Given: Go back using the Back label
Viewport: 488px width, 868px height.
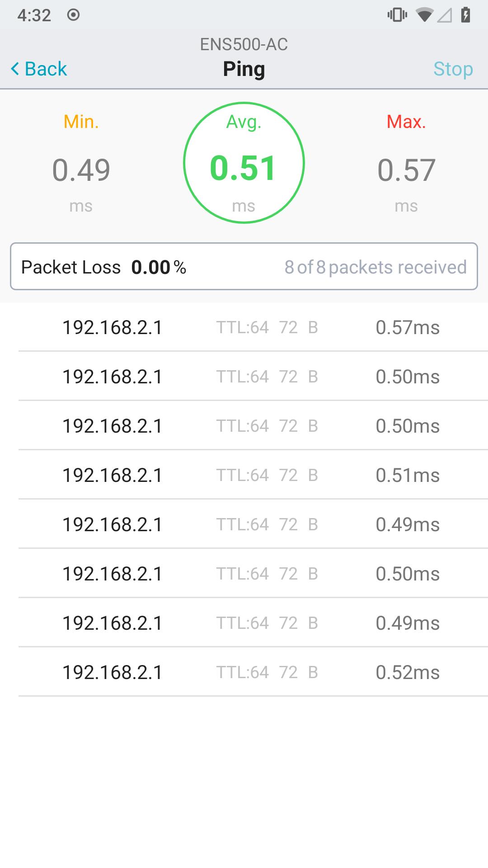Looking at the screenshot, I should pos(46,69).
